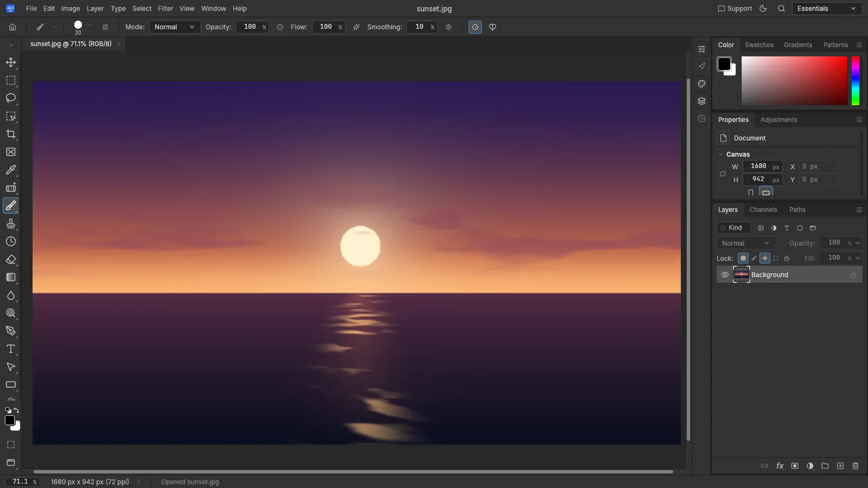Switch foreground and background colors
Viewport: 868px width, 488px height.
17,410
